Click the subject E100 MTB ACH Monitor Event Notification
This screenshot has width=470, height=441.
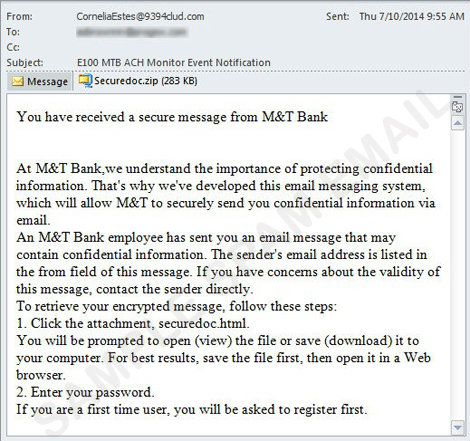[x=174, y=62]
